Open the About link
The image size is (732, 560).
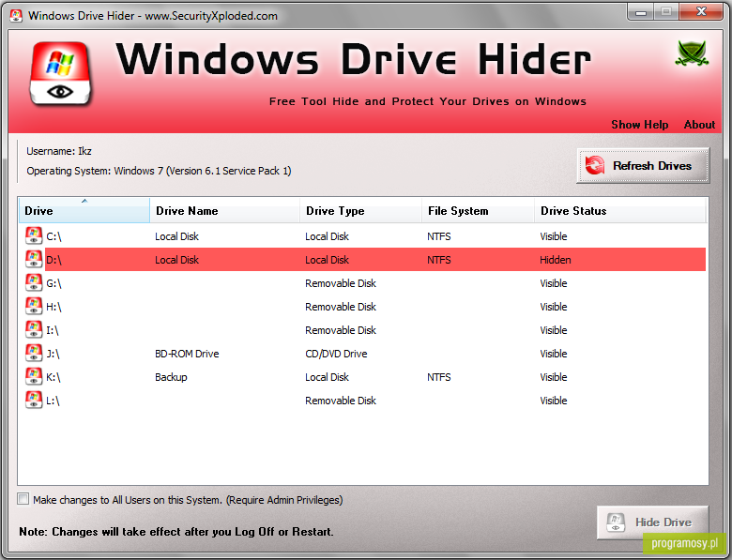tap(699, 125)
